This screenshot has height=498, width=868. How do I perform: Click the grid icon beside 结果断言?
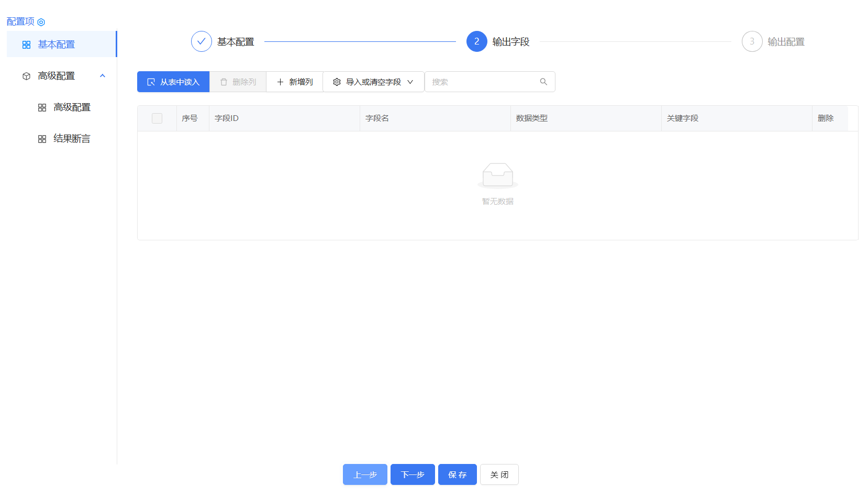click(x=42, y=139)
